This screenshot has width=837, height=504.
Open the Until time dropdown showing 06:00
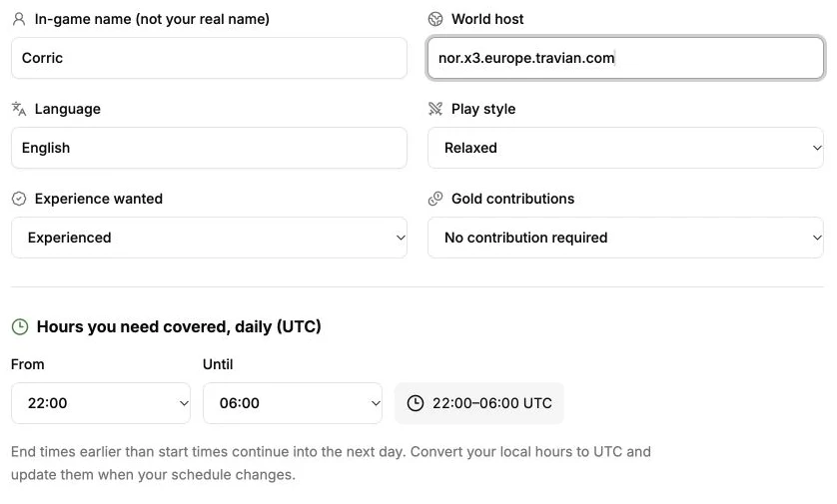[293, 403]
